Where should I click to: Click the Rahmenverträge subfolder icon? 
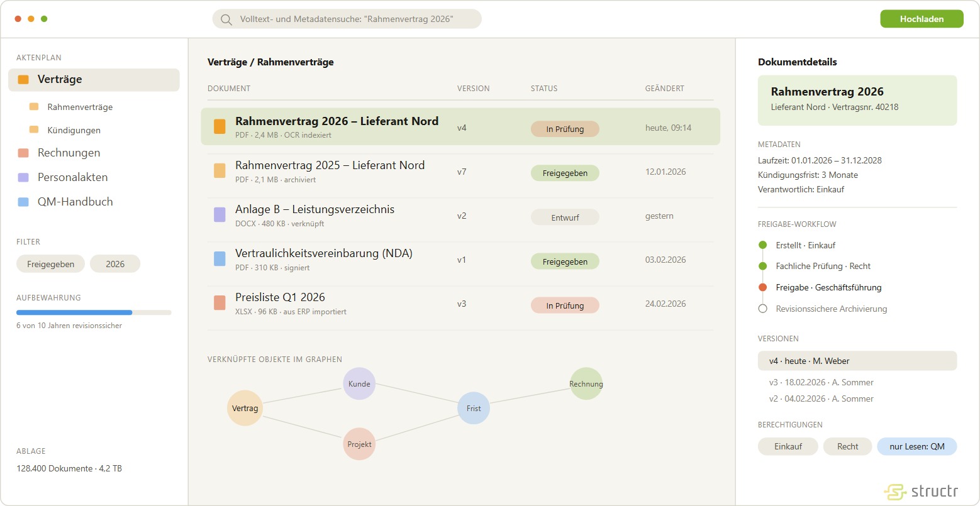[x=34, y=107]
